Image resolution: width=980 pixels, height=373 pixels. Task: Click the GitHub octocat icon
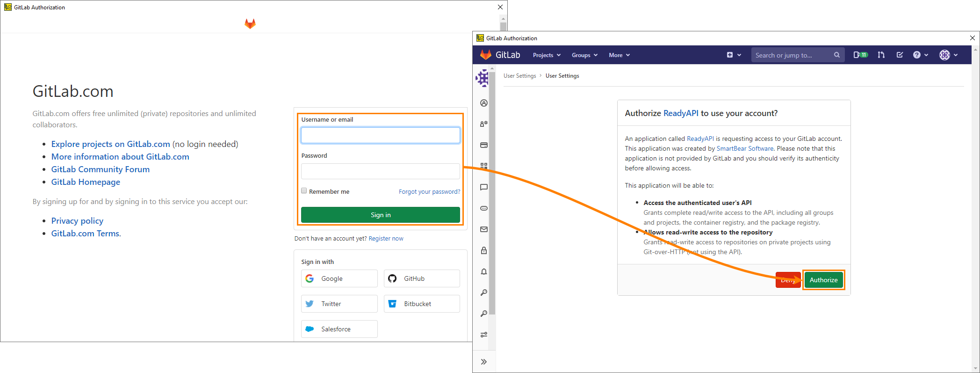click(x=392, y=278)
